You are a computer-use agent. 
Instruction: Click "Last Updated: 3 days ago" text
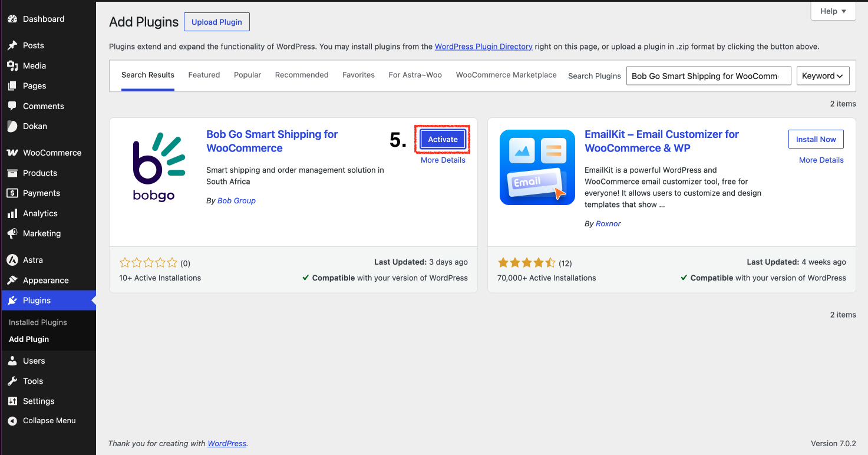click(x=421, y=262)
